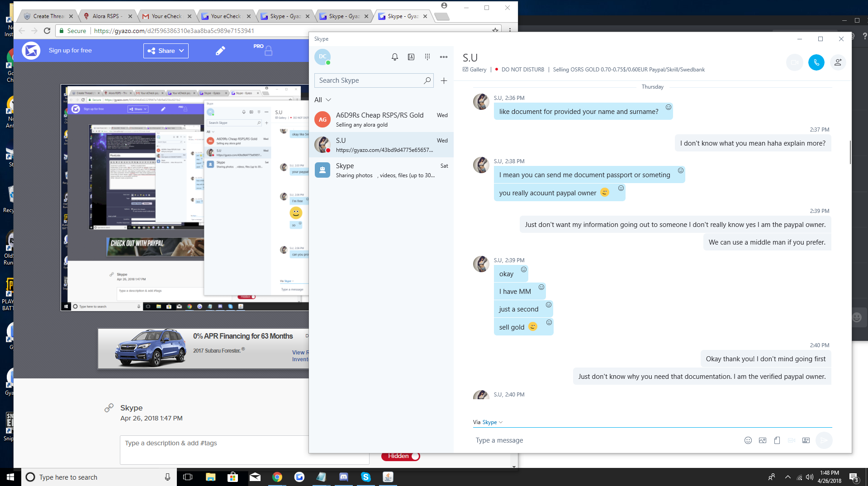Click the 'We can use a middle man' message
This screenshot has height=486, width=868.
[767, 242]
